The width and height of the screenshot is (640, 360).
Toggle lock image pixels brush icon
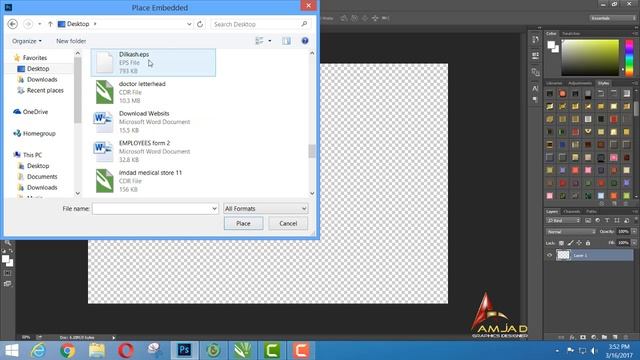pos(570,243)
